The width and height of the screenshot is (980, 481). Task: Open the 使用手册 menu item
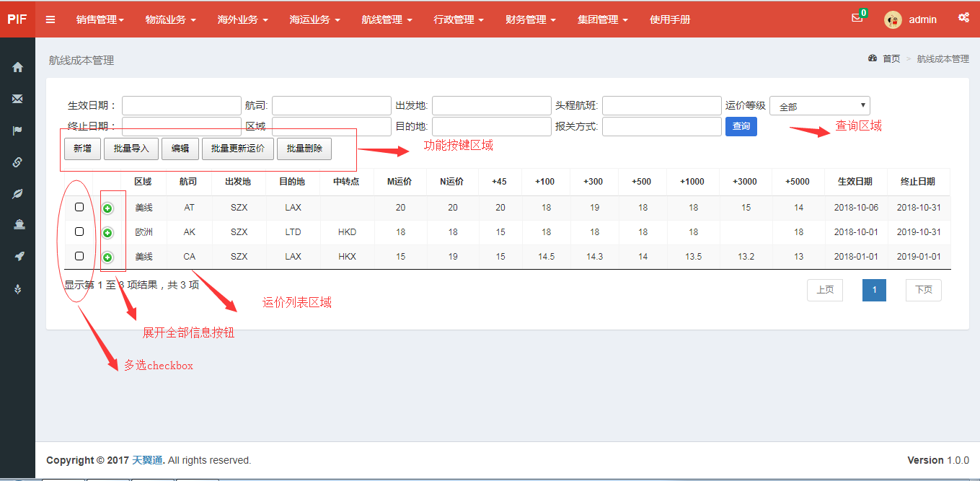pyautogui.click(x=670, y=19)
